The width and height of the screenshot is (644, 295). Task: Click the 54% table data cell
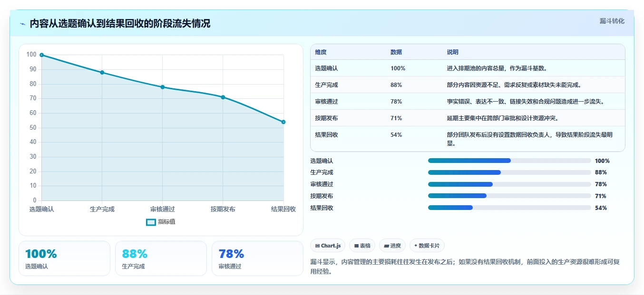coord(396,135)
